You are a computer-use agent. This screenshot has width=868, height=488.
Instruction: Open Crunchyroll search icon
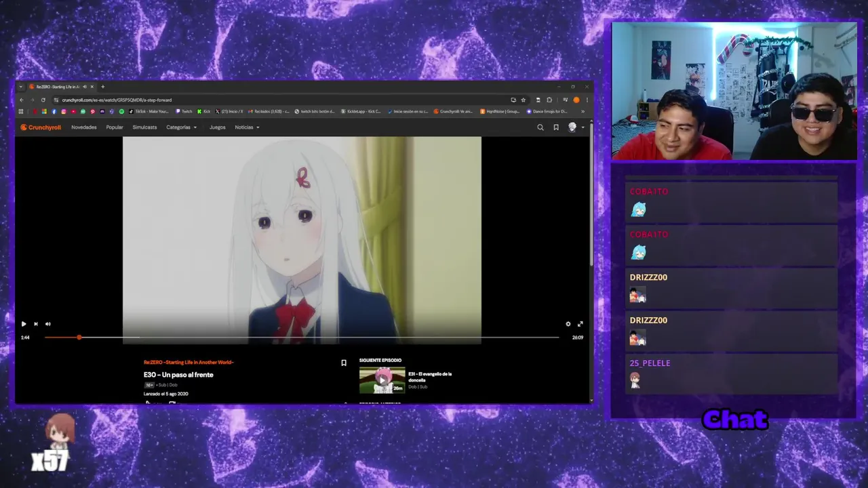(x=540, y=127)
